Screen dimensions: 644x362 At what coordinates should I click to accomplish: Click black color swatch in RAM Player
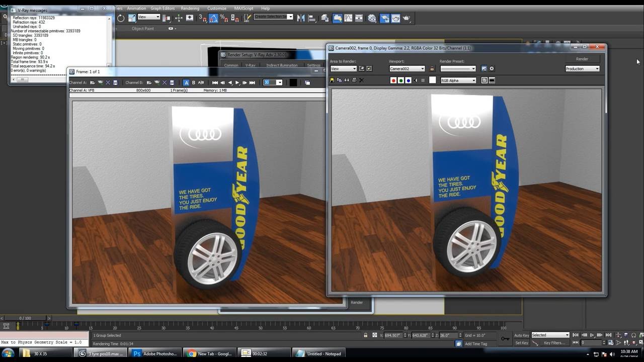293,82
